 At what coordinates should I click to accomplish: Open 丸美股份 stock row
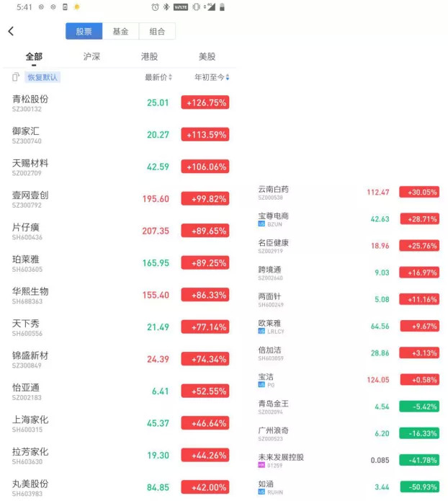[x=120, y=487]
